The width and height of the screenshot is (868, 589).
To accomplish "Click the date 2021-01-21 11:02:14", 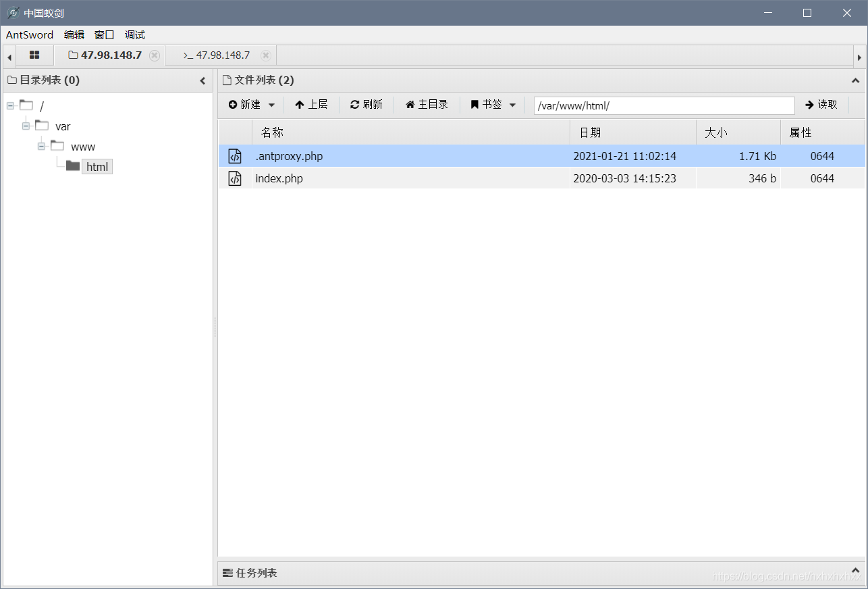I will 624,156.
